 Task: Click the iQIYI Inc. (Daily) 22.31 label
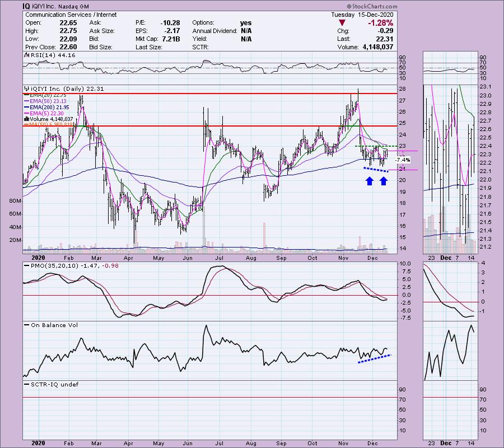(x=67, y=88)
